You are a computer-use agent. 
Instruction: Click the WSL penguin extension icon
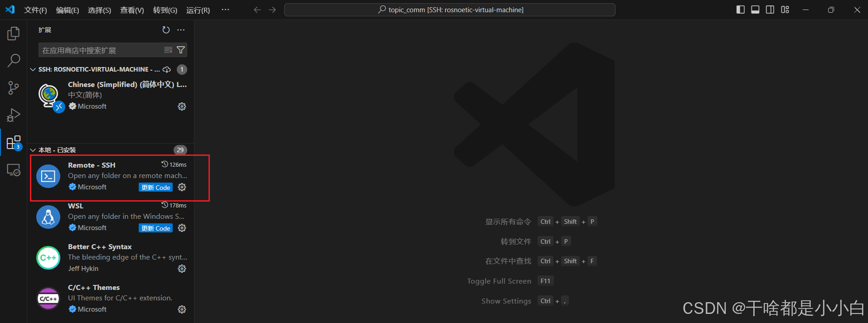click(x=48, y=217)
